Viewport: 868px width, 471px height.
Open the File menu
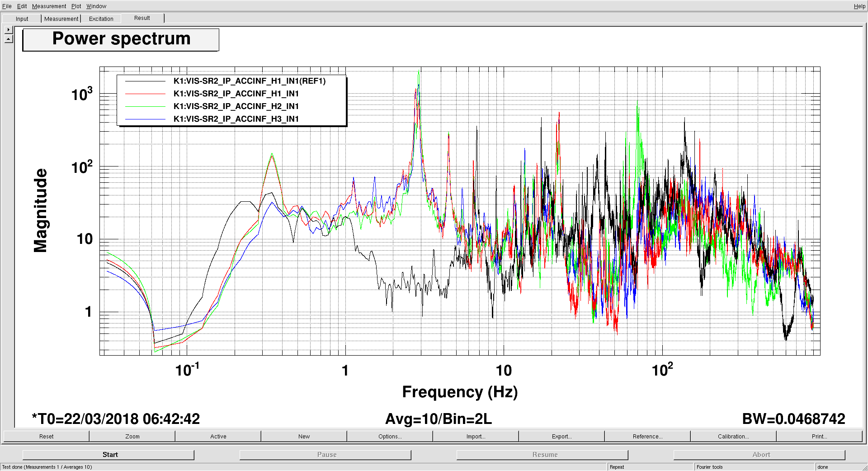[x=7, y=6]
